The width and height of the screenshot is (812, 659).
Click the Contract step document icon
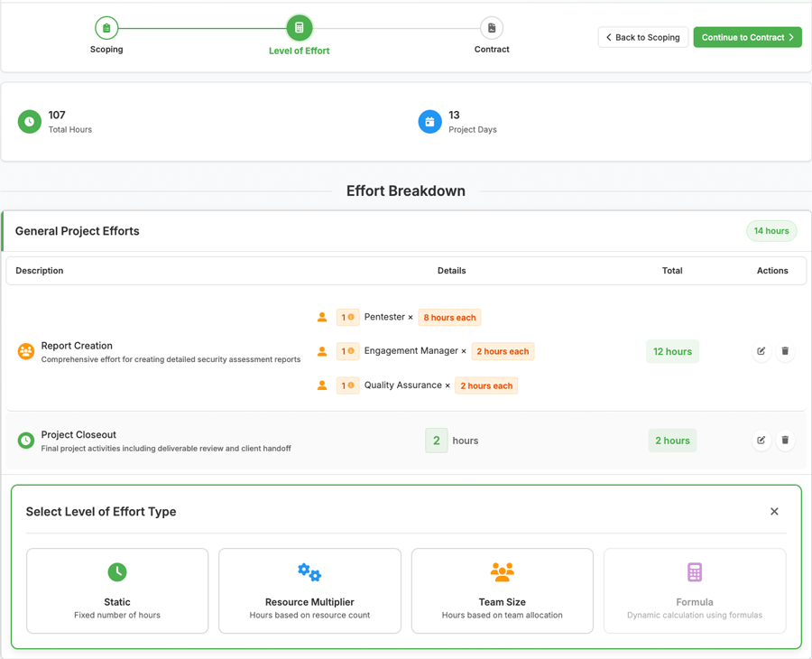pos(492,28)
